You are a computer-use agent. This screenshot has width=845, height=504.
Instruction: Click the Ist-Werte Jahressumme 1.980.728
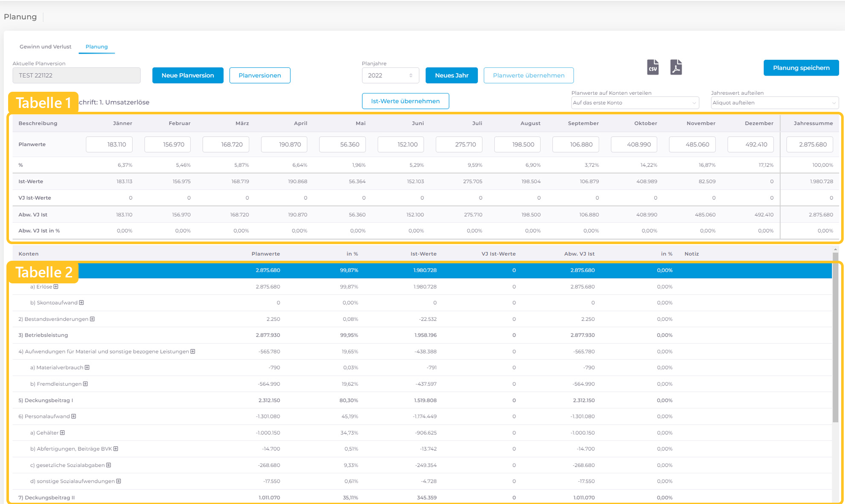tap(822, 181)
